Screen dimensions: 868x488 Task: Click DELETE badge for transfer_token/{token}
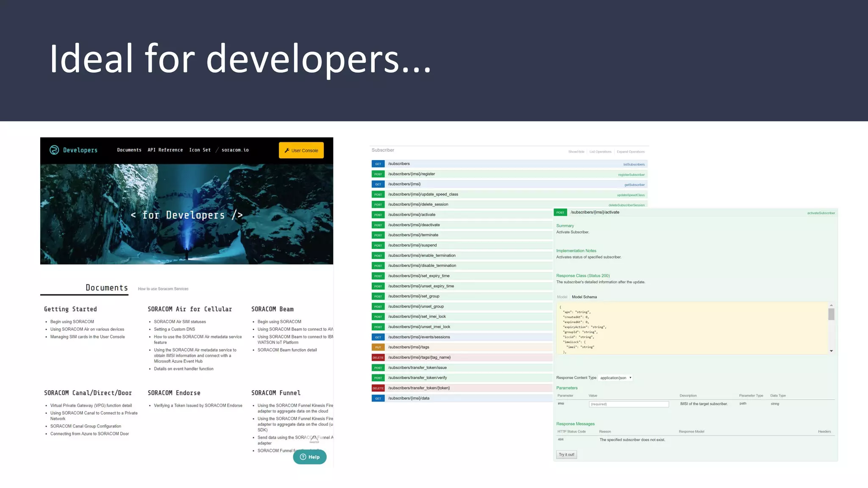point(378,388)
